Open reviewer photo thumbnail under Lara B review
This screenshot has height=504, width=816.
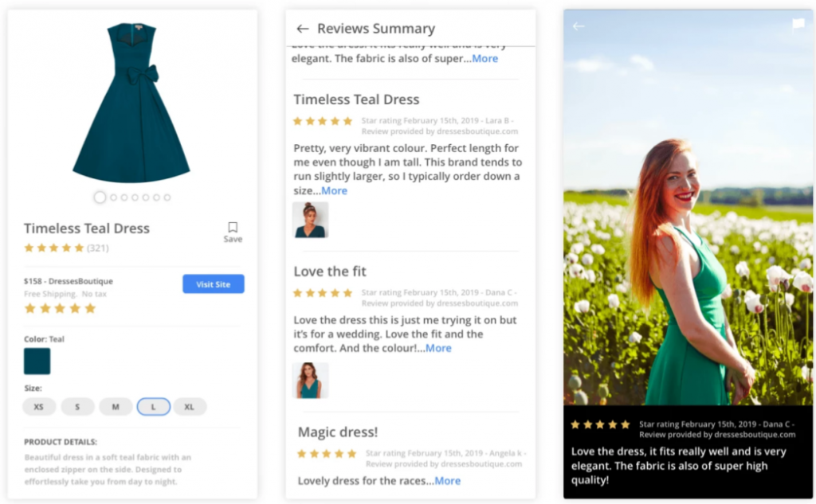310,220
